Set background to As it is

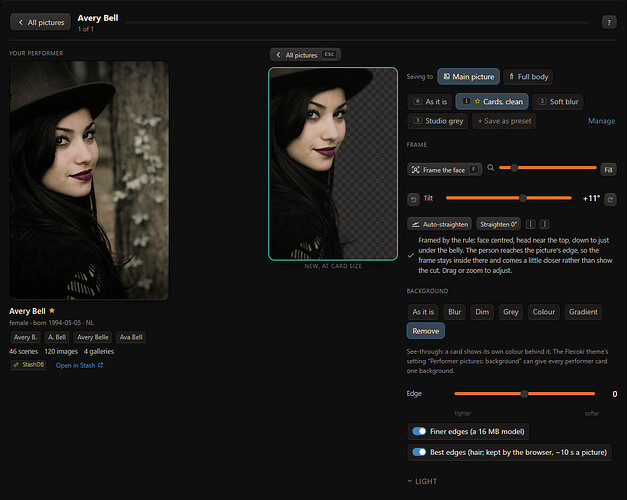[423, 312]
